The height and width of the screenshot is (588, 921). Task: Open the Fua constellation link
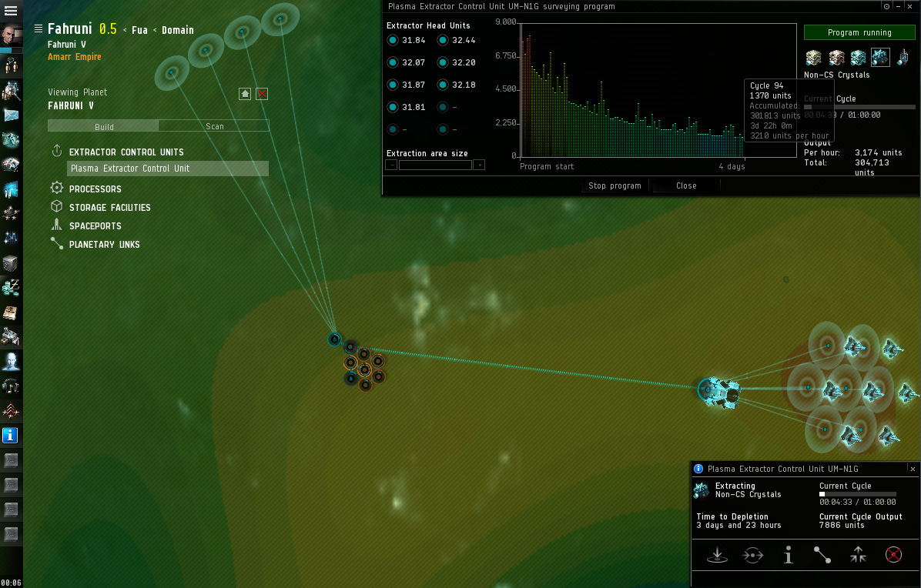(x=139, y=30)
